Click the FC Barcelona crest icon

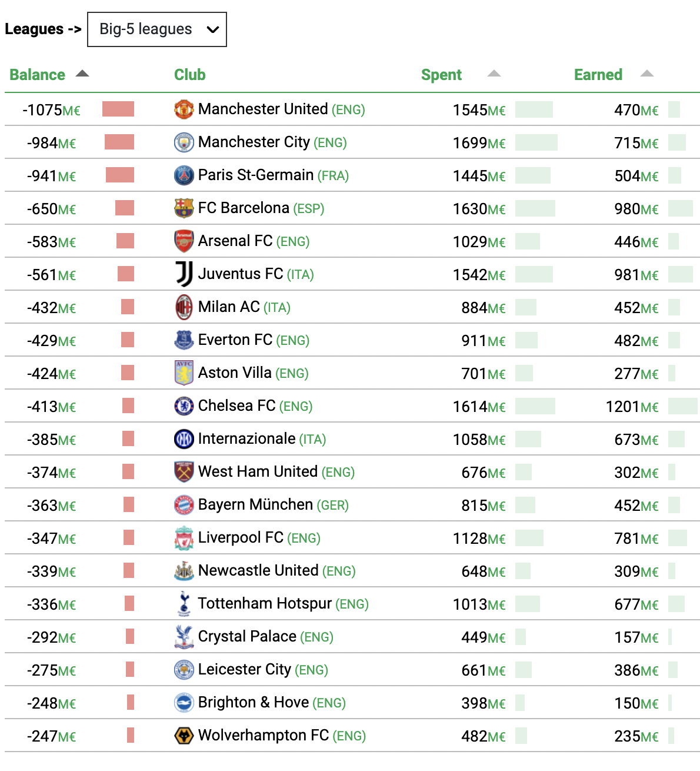pyautogui.click(x=184, y=208)
